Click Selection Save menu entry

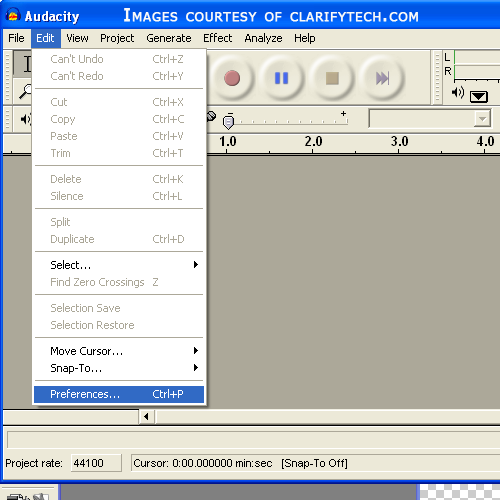coord(119,308)
